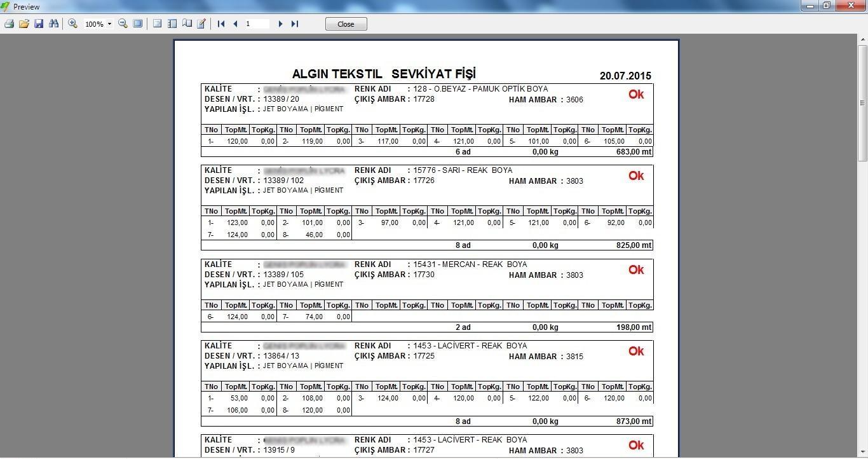Open page settings book icon
868x459 pixels.
tap(187, 24)
